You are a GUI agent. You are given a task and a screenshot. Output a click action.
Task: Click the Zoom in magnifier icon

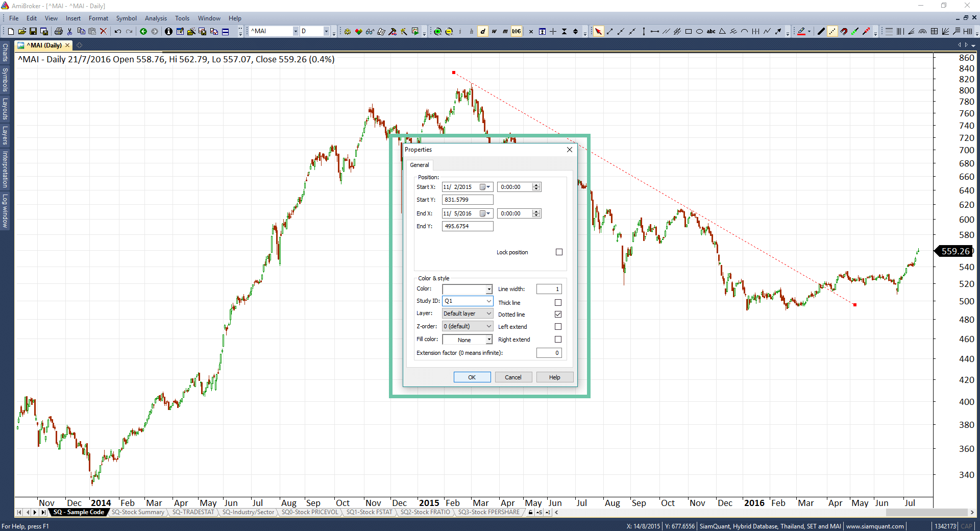tap(437, 32)
